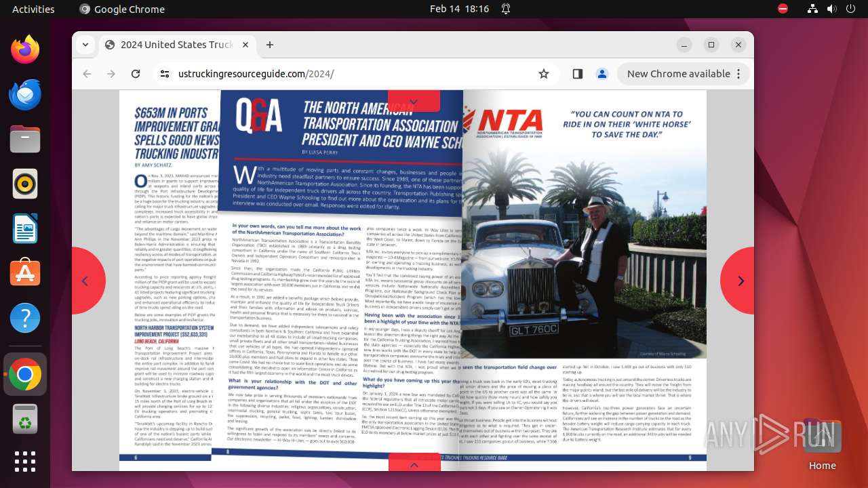The width and height of the screenshot is (868, 488).
Task: Select the 2024 United States Trucking tab
Action: pyautogui.click(x=178, y=45)
